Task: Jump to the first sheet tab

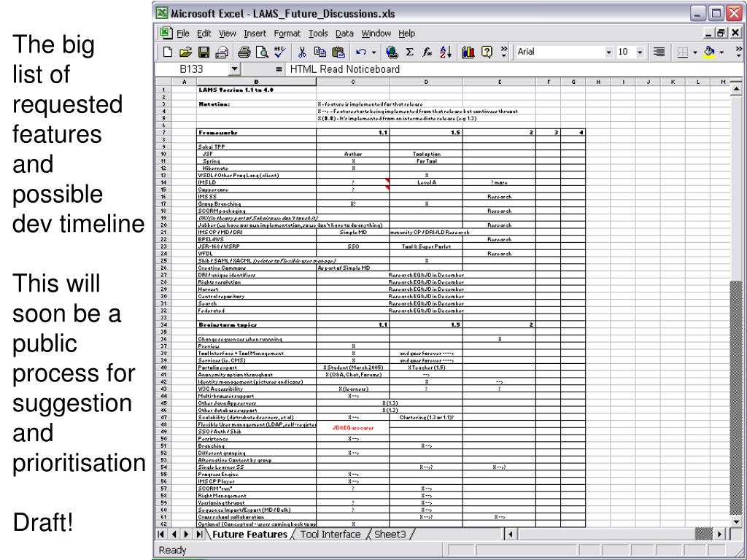Action: 161,534
